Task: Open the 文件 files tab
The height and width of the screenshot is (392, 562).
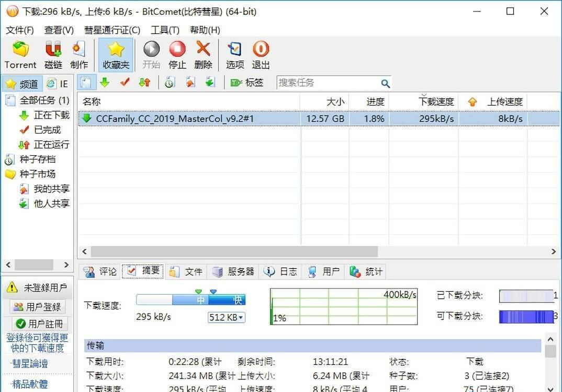Action: (186, 272)
